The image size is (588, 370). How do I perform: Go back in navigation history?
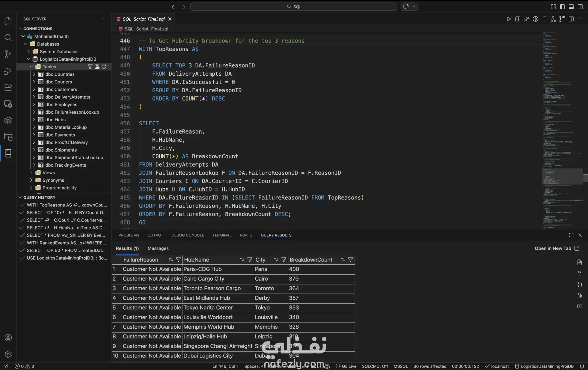click(x=174, y=7)
